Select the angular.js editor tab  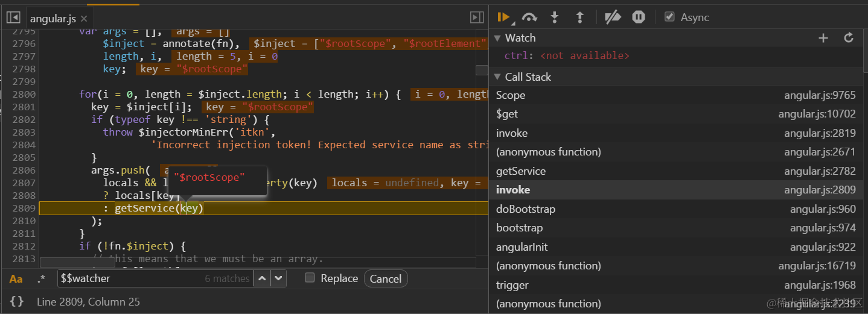59,19
